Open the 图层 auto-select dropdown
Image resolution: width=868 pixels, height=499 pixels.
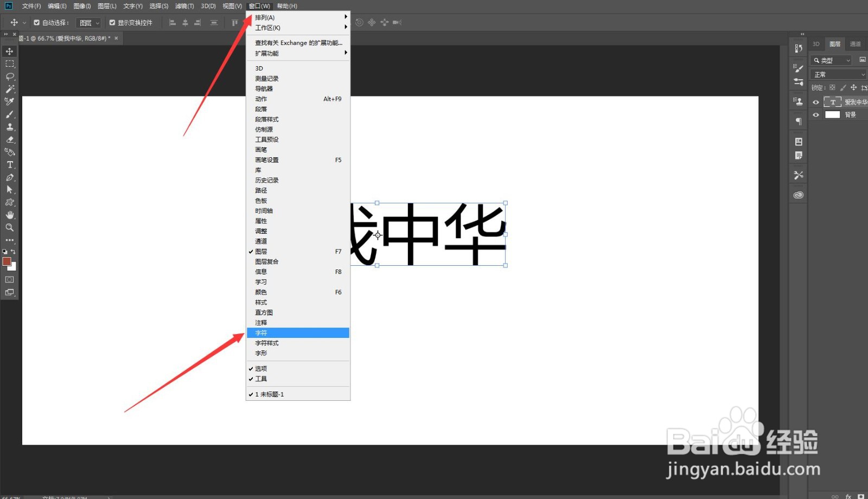(89, 23)
